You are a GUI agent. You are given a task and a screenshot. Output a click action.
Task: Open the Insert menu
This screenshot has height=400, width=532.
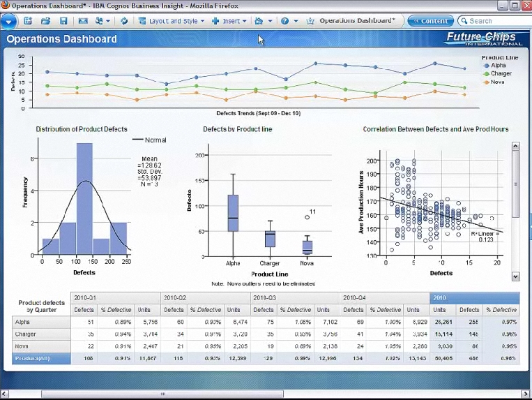(229, 21)
